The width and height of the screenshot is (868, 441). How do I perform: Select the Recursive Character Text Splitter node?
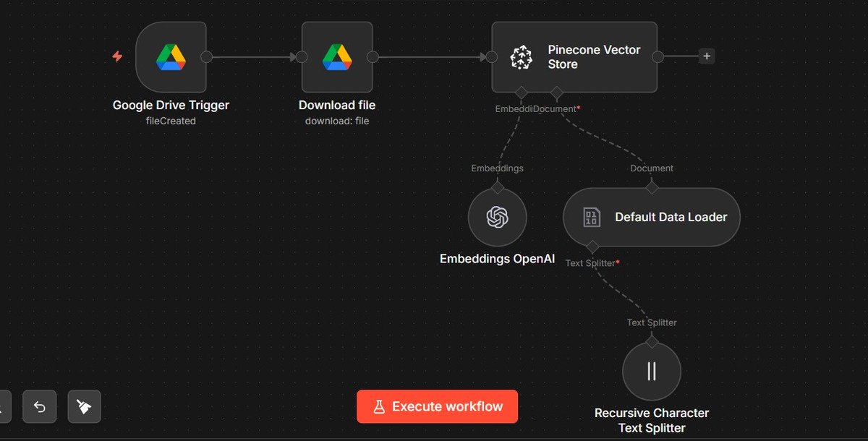pyautogui.click(x=652, y=372)
